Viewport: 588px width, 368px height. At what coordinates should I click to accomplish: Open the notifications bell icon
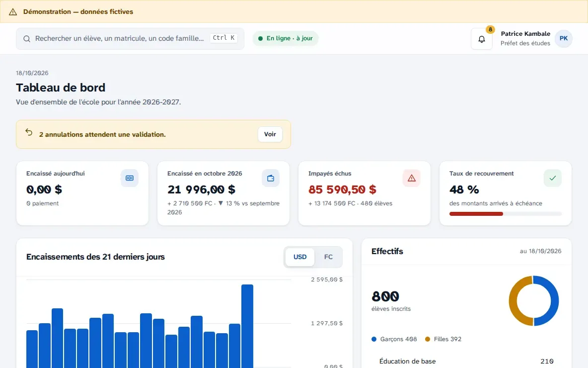pos(482,39)
